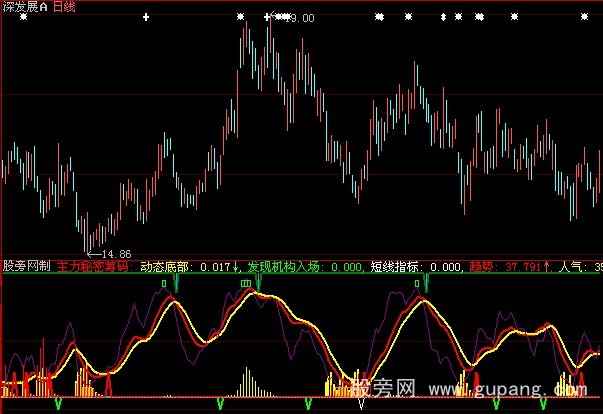Image resolution: width=603 pixels, height=414 pixels.
Task: Click the rightmost green V marker at the bottom
Action: pyautogui.click(x=543, y=404)
